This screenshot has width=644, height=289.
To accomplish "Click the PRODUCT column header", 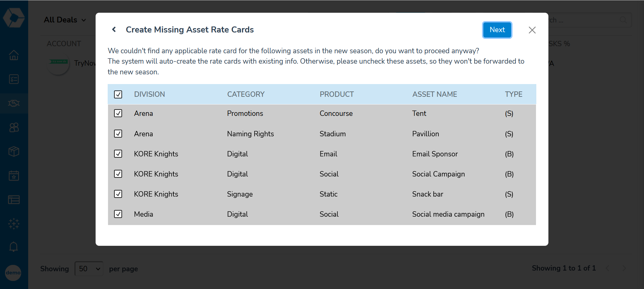I will point(337,94).
